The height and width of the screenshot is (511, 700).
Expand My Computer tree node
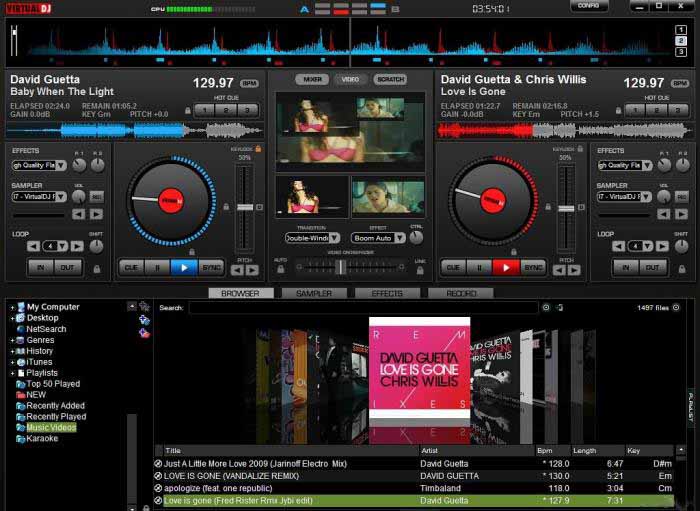pos(12,307)
